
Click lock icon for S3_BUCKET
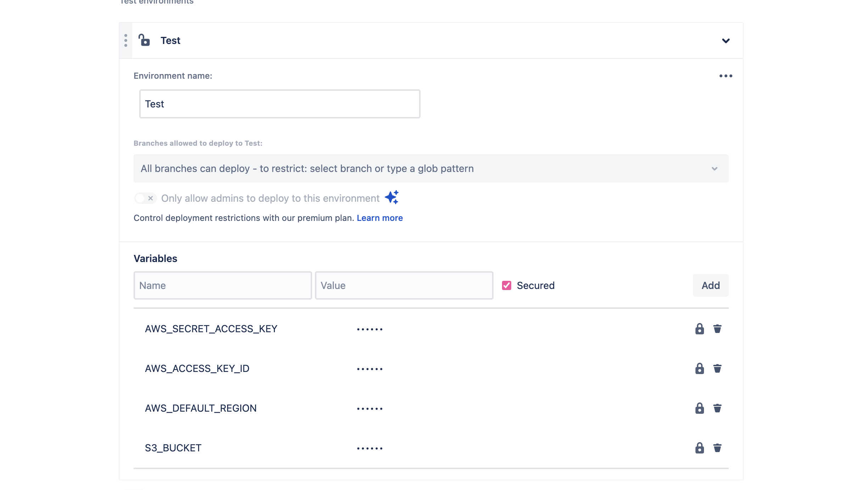(699, 448)
